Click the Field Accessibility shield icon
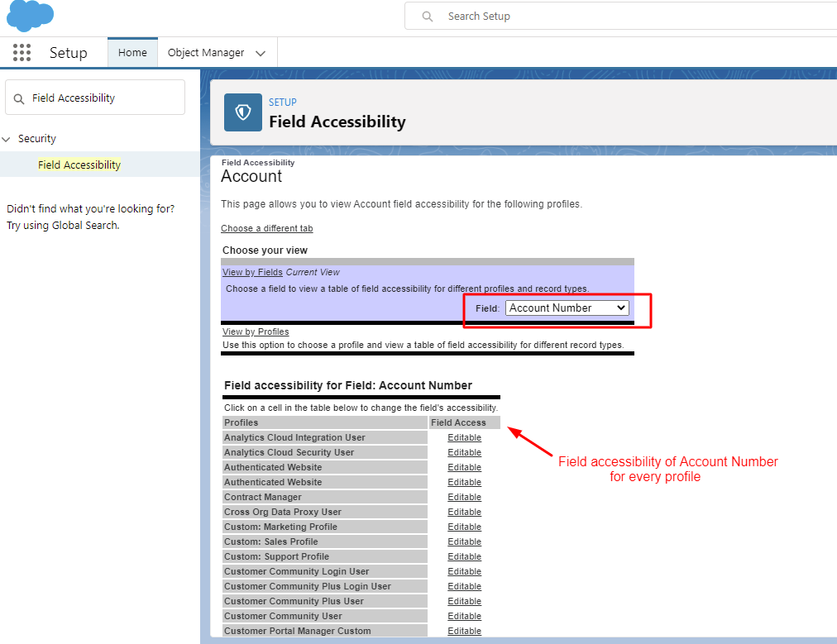This screenshot has height=644, width=837. 243,112
